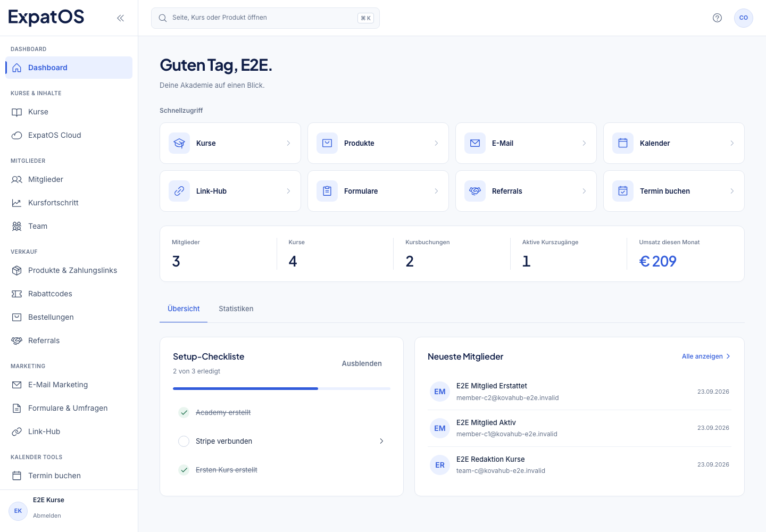
Task: Click the Kurse graduation cap quick access icon
Action: tap(179, 143)
